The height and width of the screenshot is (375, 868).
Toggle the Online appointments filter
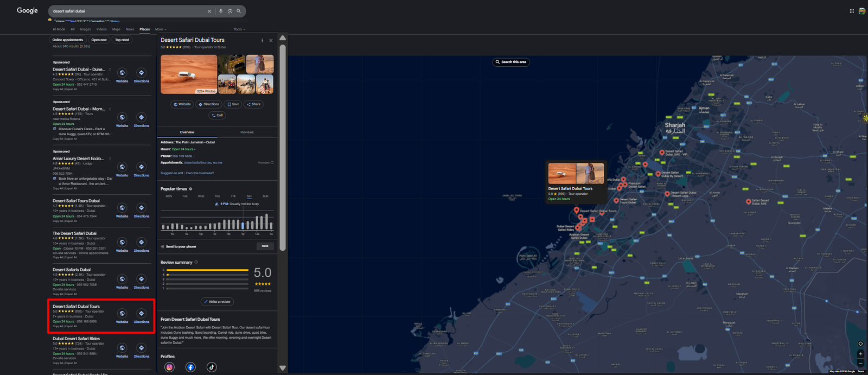pyautogui.click(x=68, y=40)
